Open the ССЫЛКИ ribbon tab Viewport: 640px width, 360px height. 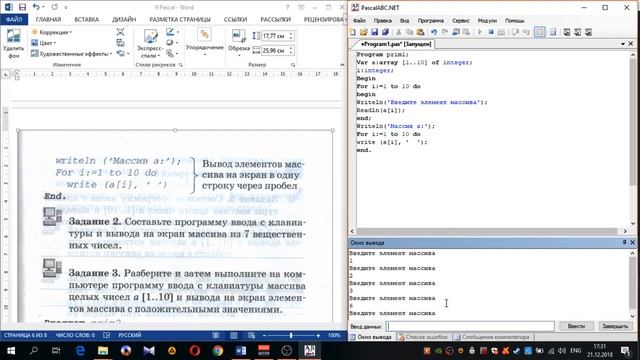pyautogui.click(x=235, y=19)
